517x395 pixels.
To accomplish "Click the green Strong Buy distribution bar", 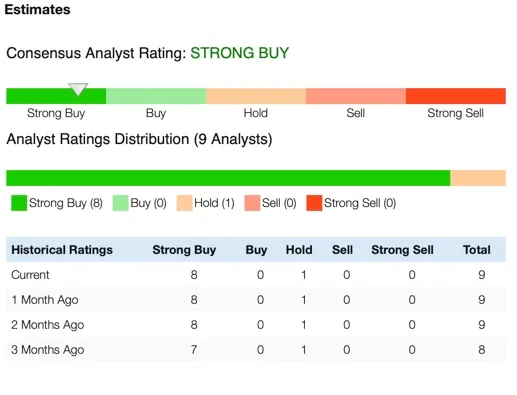I will [228, 178].
